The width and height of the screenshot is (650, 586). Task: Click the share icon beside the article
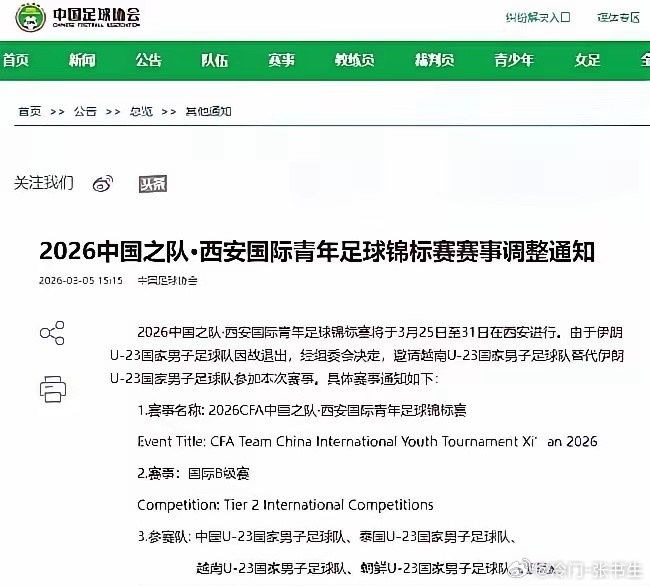coord(52,333)
